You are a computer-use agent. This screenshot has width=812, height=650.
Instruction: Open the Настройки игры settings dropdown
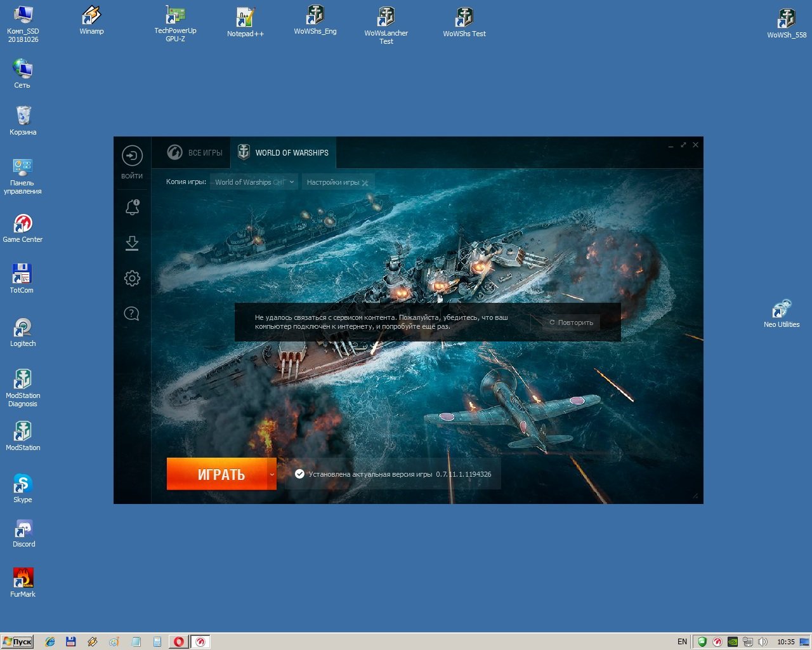coord(337,182)
